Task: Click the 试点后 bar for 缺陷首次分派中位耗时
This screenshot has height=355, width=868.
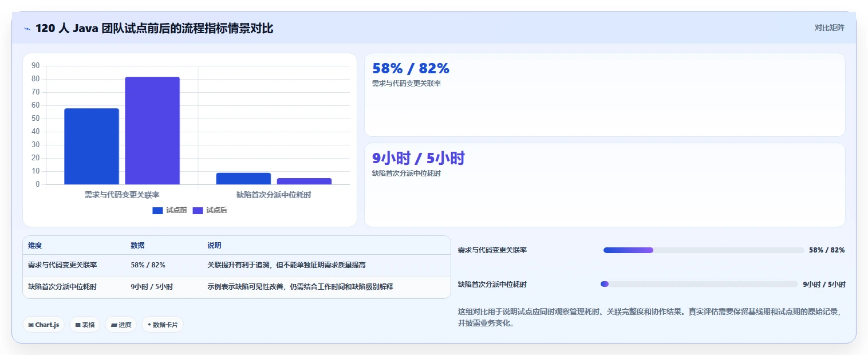Action: (304, 181)
